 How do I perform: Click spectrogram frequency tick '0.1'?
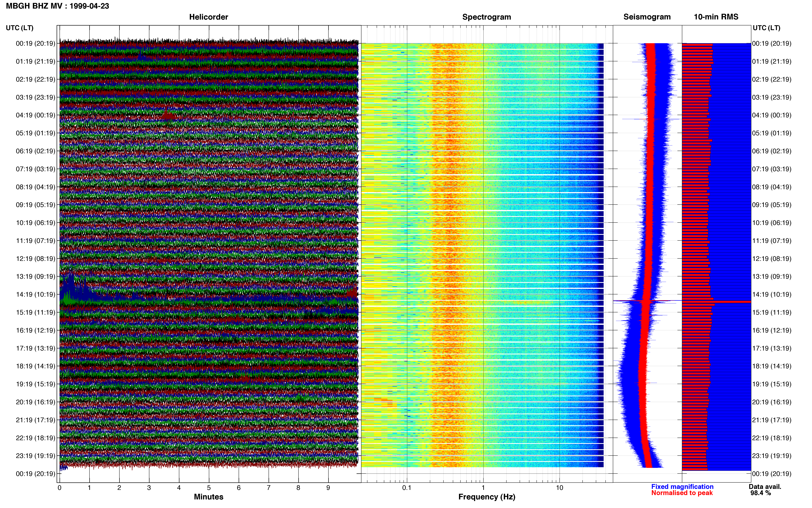point(407,488)
